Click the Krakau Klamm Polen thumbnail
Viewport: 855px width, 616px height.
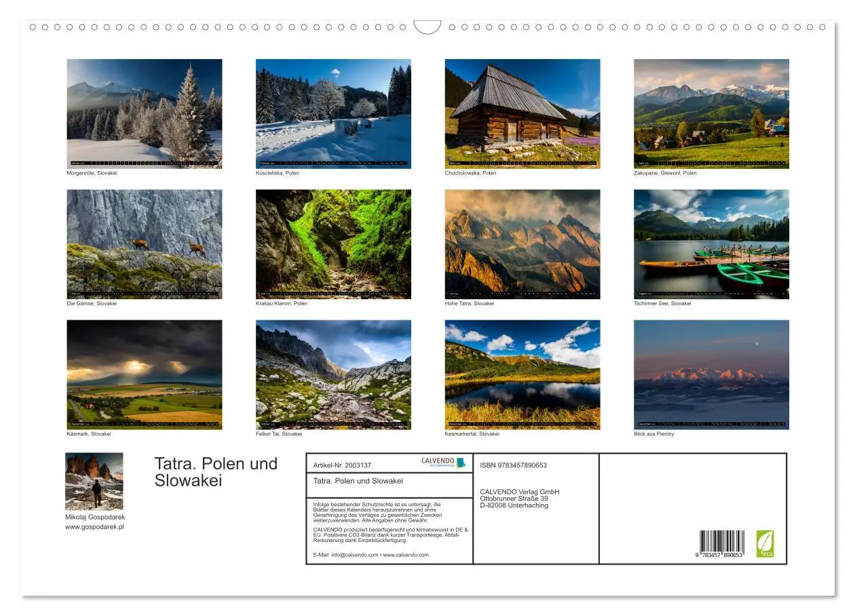(333, 243)
